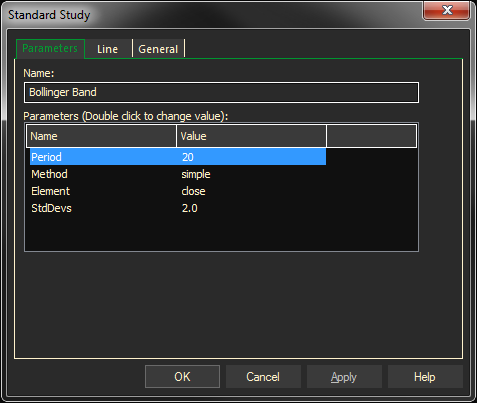Select the Period parameter row
477x403 pixels.
[x=178, y=157]
